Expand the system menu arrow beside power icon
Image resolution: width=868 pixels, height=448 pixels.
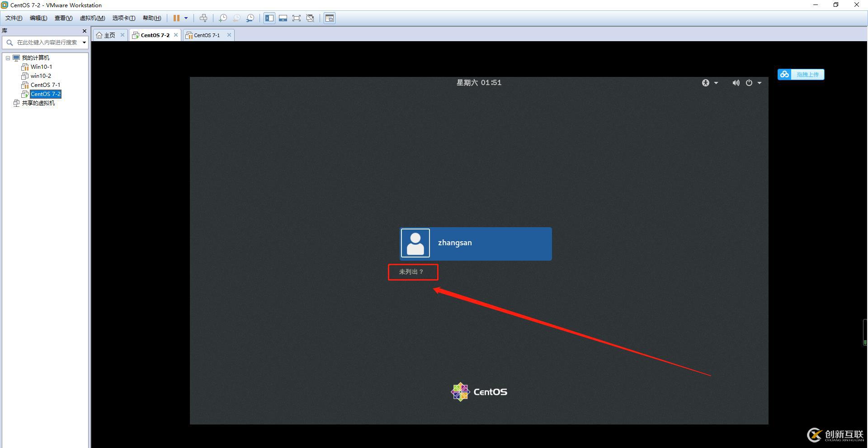759,83
